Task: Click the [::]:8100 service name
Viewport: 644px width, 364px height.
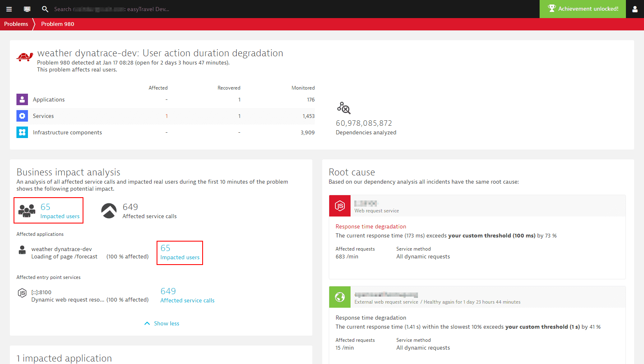Action: coord(42,292)
